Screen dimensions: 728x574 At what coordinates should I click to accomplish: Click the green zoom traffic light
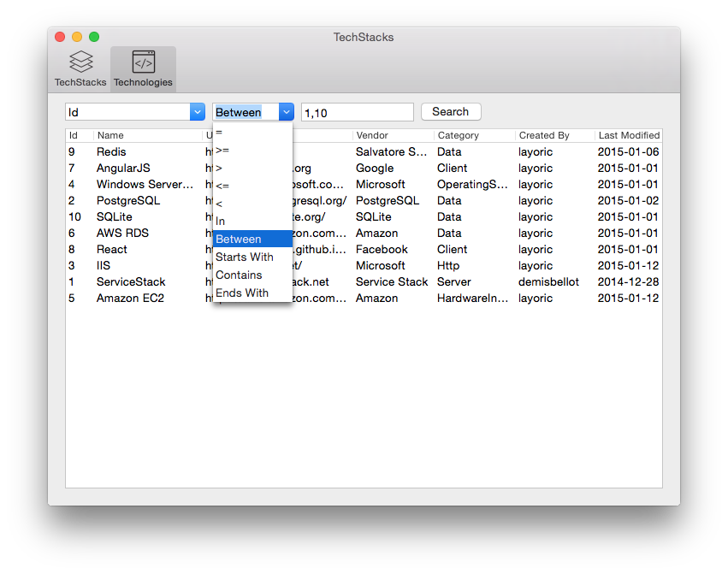pyautogui.click(x=93, y=37)
